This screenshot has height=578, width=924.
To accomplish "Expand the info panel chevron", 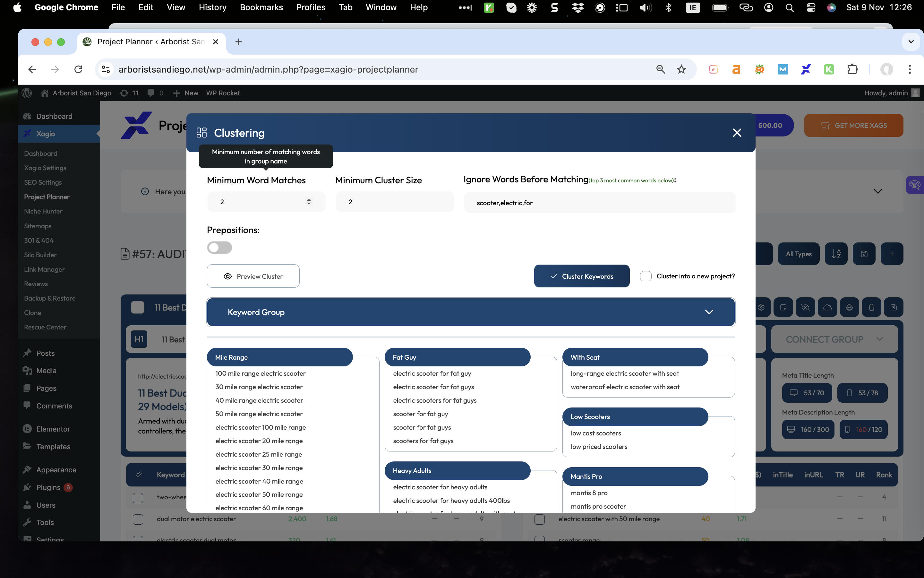I will (x=878, y=191).
